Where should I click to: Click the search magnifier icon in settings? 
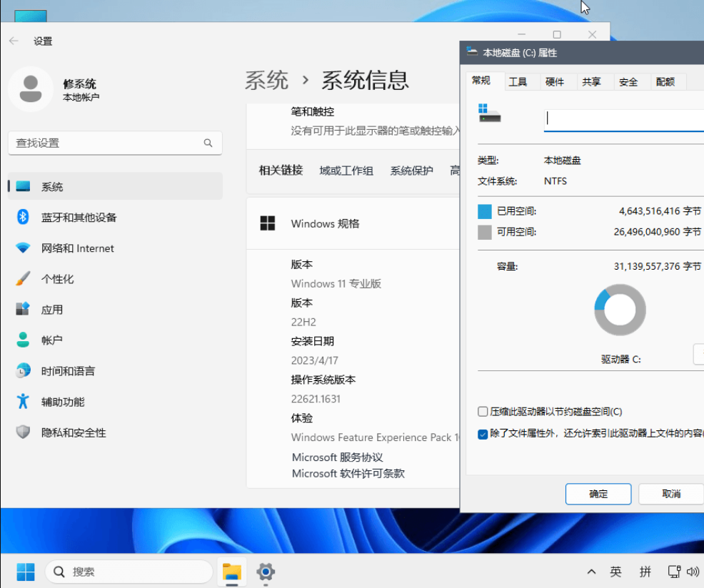[208, 143]
